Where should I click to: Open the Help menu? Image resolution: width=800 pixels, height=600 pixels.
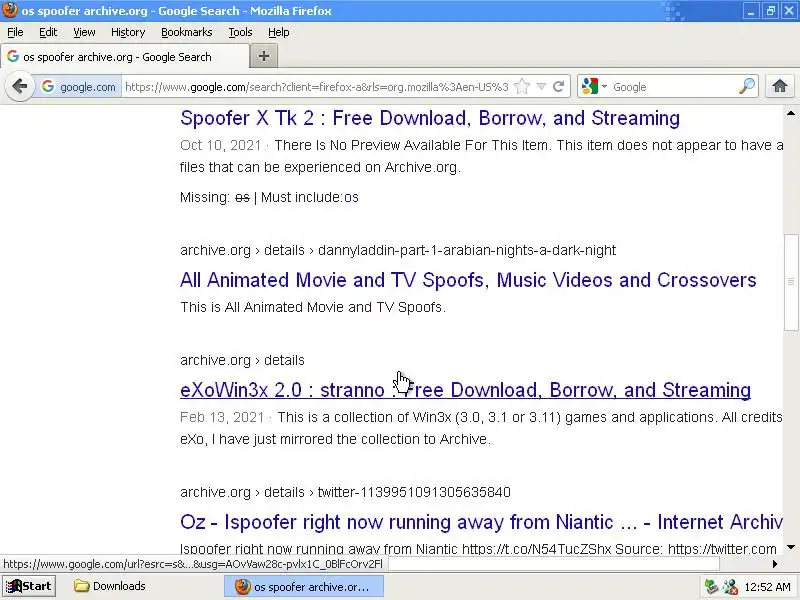click(279, 32)
